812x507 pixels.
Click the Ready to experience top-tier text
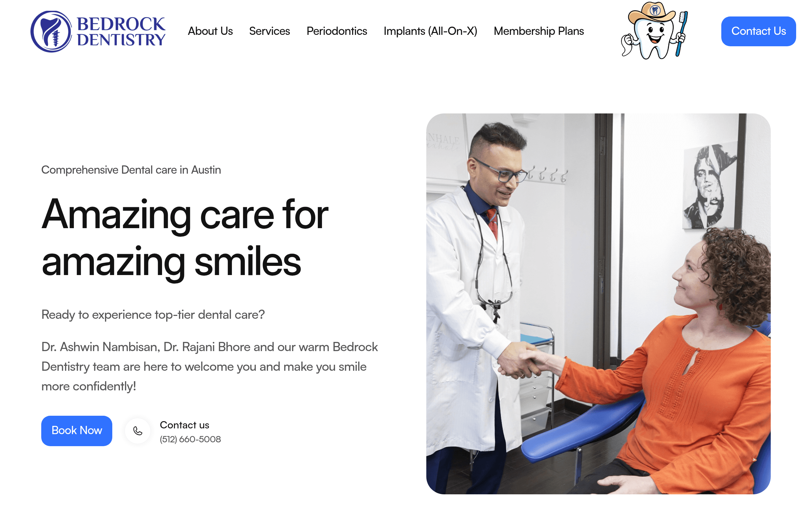(x=153, y=315)
